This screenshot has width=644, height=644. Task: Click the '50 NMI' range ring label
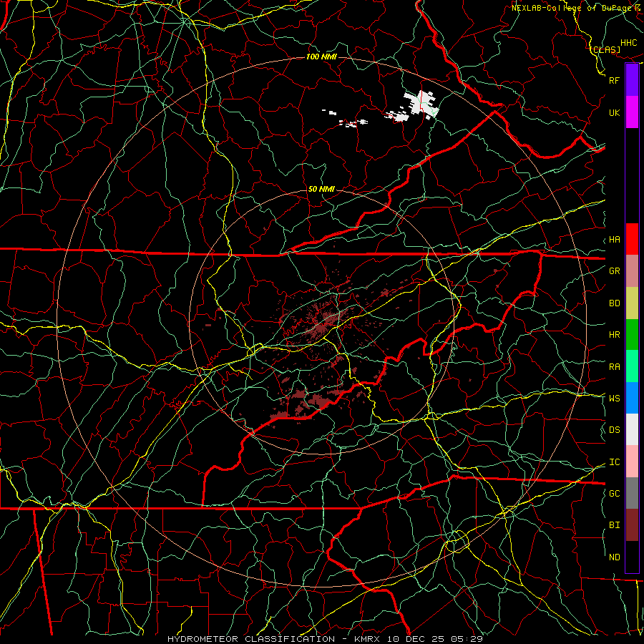coord(321,189)
